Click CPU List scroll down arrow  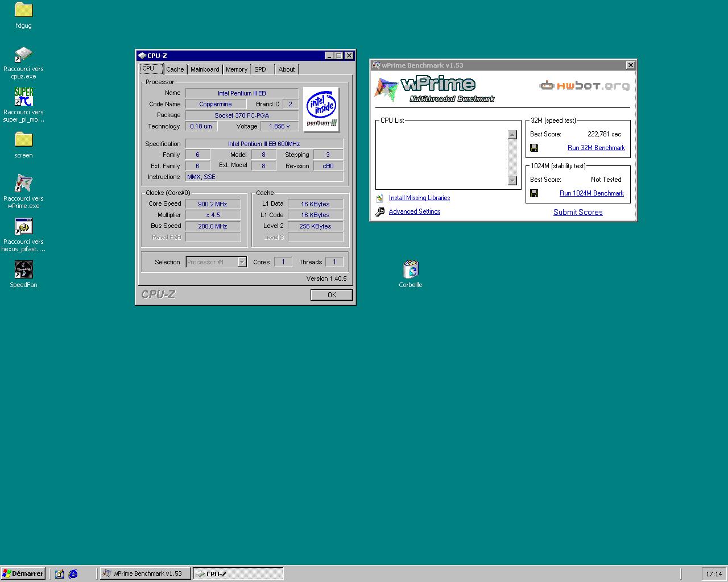pos(512,181)
